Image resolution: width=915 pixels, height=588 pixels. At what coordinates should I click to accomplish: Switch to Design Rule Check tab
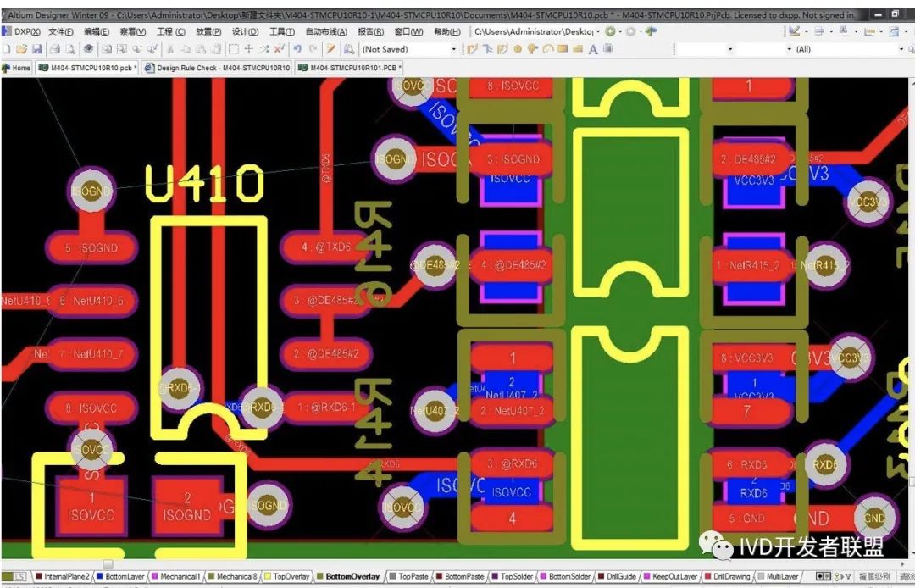pyautogui.click(x=219, y=68)
